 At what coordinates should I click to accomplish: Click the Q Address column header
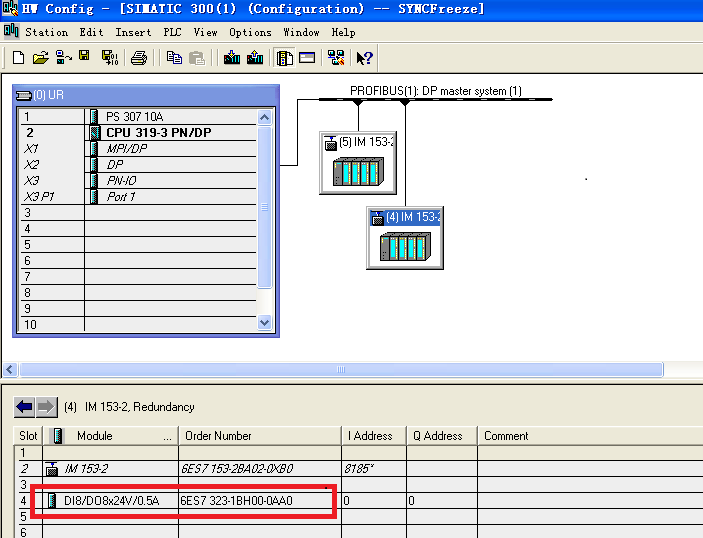[442, 436]
